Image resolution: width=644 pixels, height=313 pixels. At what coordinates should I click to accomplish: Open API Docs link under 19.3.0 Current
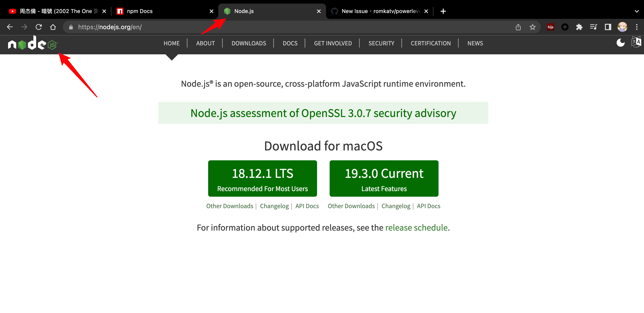tap(428, 206)
